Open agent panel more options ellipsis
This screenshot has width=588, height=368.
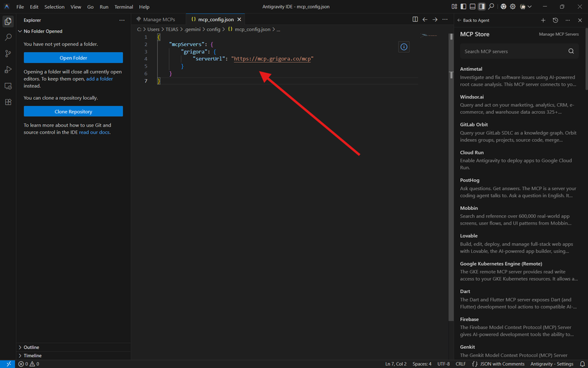point(568,20)
